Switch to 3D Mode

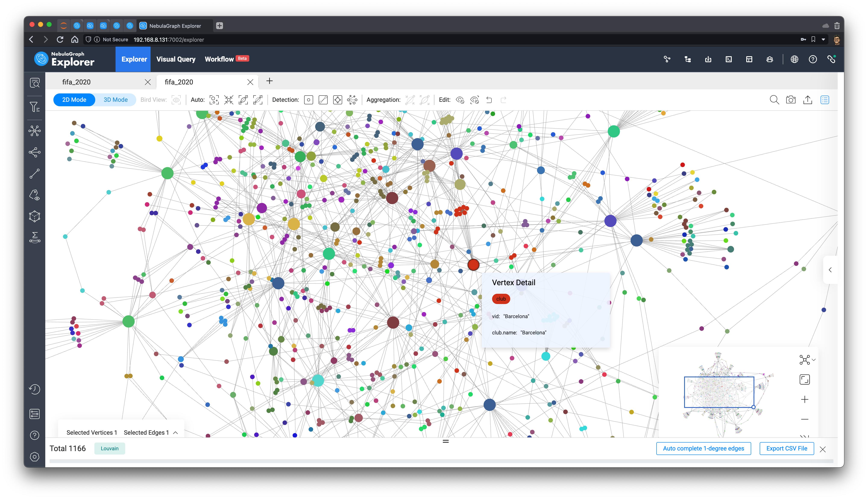point(115,100)
